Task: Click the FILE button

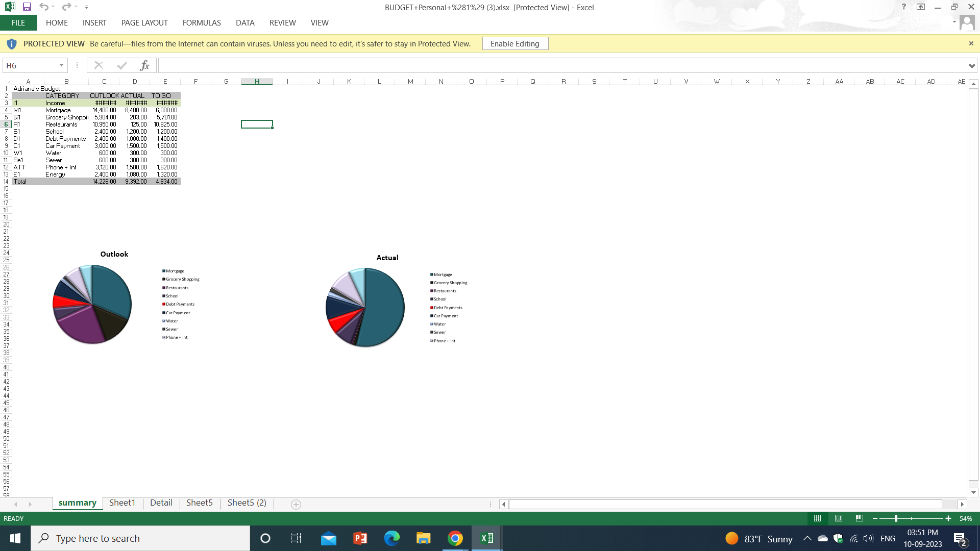Action: (x=18, y=23)
